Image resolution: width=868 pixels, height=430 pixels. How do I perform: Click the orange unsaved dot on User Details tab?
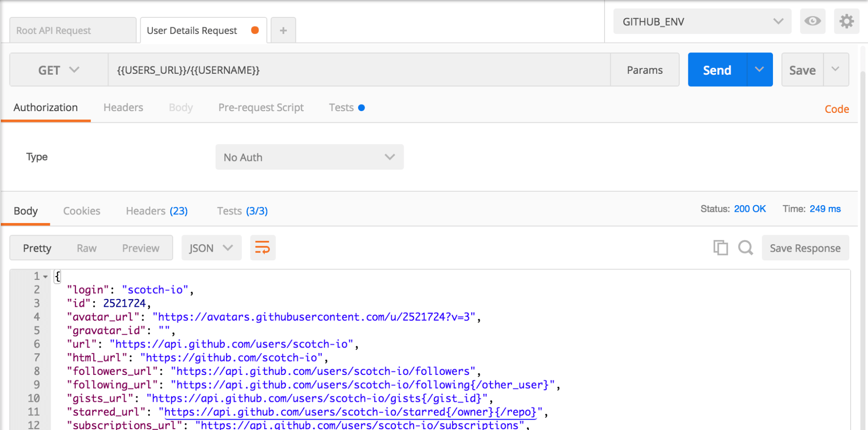(x=255, y=30)
